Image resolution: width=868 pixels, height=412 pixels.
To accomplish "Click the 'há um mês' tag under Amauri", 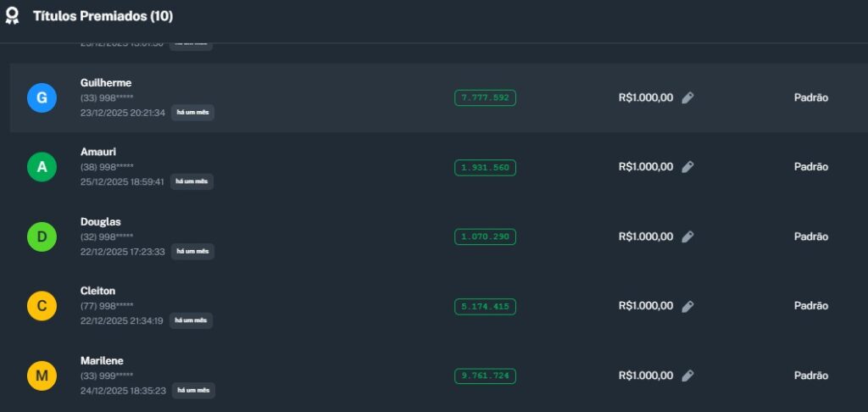I will (192, 181).
